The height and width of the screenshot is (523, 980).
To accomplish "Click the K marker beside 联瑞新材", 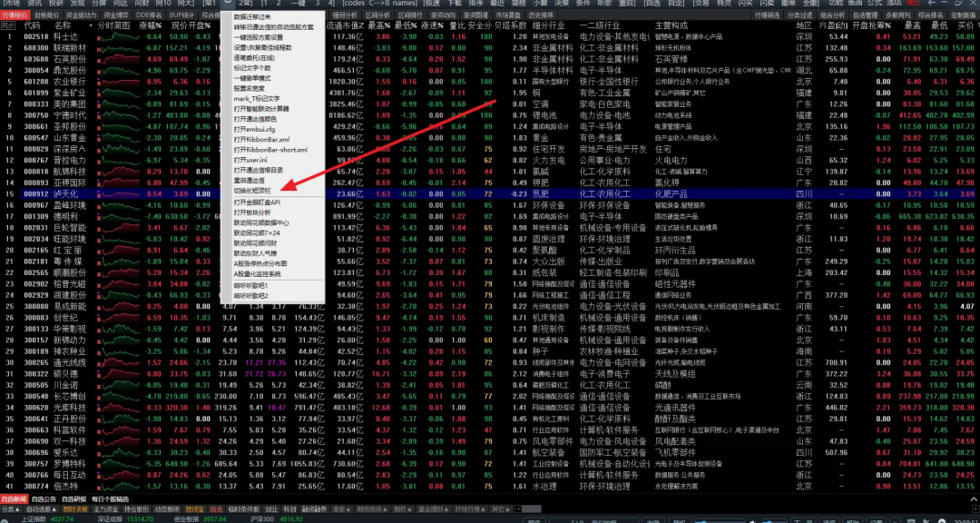I will click(99, 49).
